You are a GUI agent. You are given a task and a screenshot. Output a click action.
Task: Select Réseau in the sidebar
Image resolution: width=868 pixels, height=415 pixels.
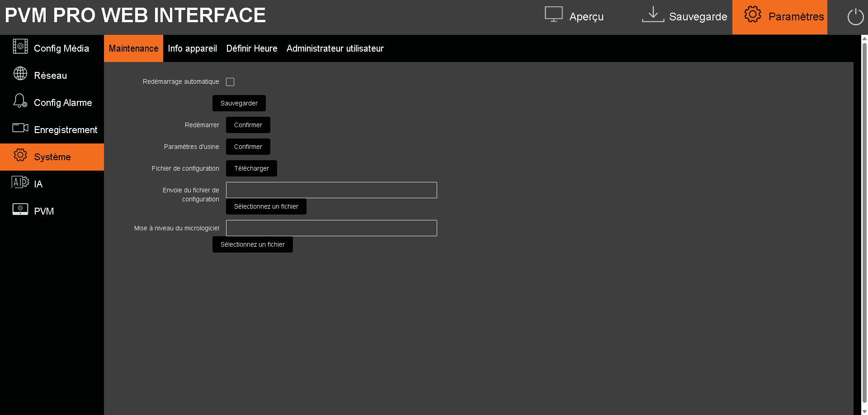pyautogui.click(x=52, y=76)
